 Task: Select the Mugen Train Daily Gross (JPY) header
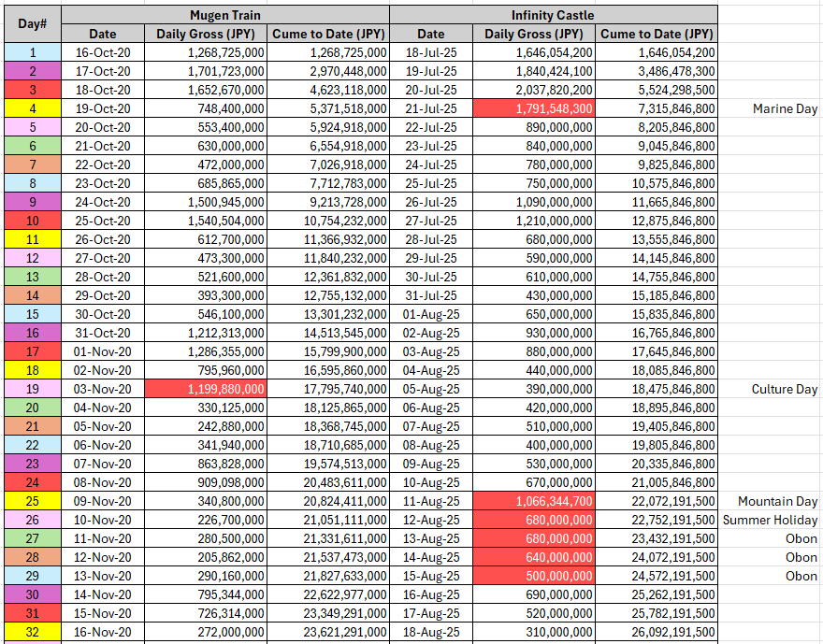coord(206,34)
